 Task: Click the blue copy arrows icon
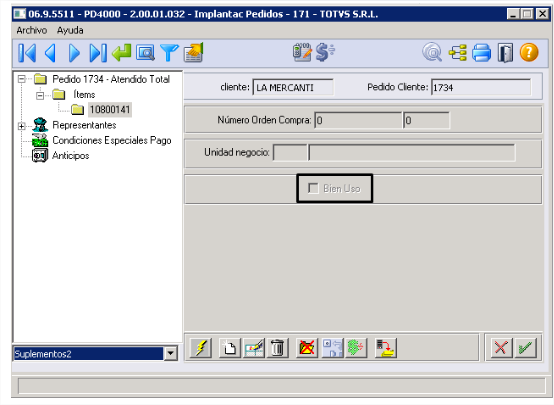pyautogui.click(x=332, y=348)
